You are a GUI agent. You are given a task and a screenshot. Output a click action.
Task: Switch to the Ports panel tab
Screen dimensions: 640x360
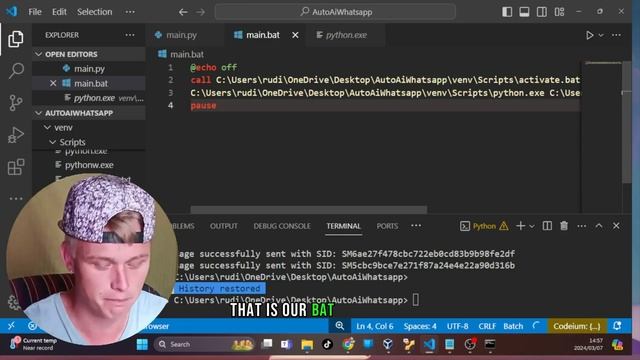coord(387,226)
